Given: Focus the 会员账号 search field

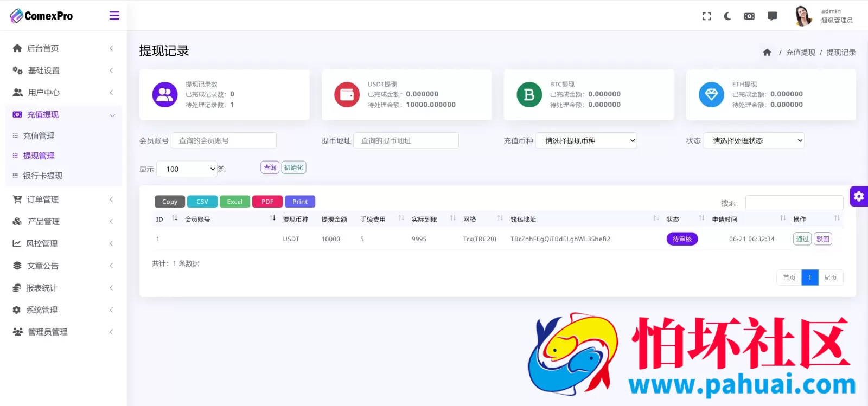Looking at the screenshot, I should point(224,140).
